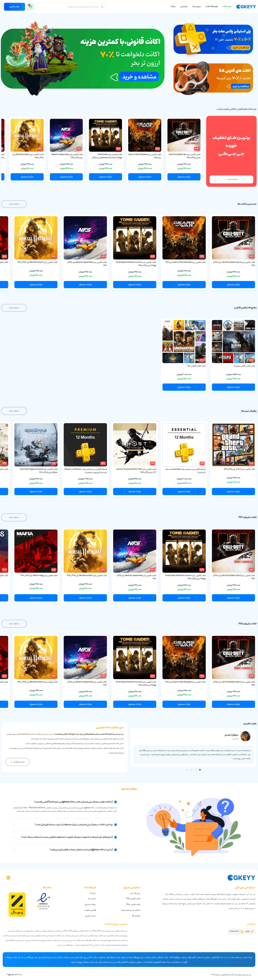Open Tomb Raider cover in جدیدترین اکانت ها section

pos(135,238)
